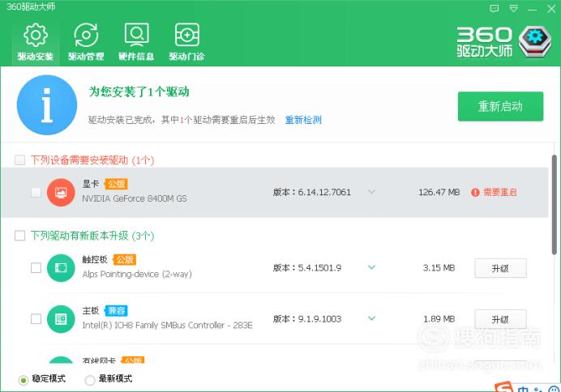The height and width of the screenshot is (392, 561).
Task: Click the blue info circle icon
Action: (x=47, y=105)
